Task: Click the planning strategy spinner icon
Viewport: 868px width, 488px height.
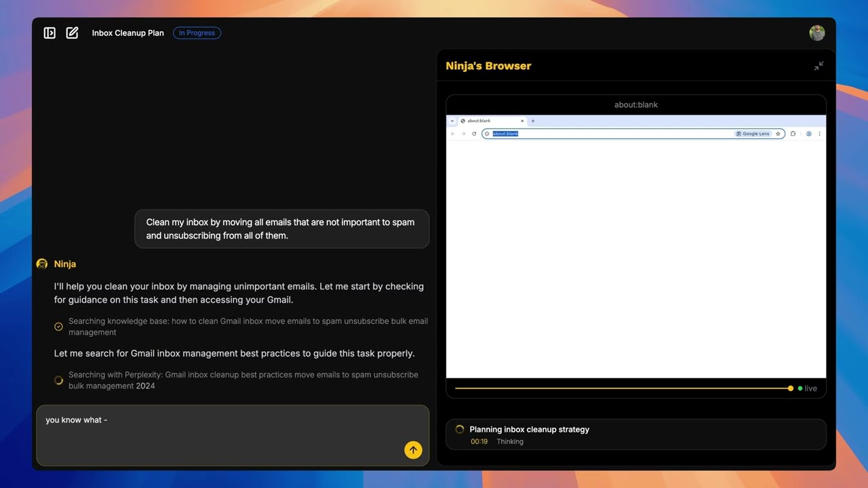Action: pyautogui.click(x=459, y=429)
